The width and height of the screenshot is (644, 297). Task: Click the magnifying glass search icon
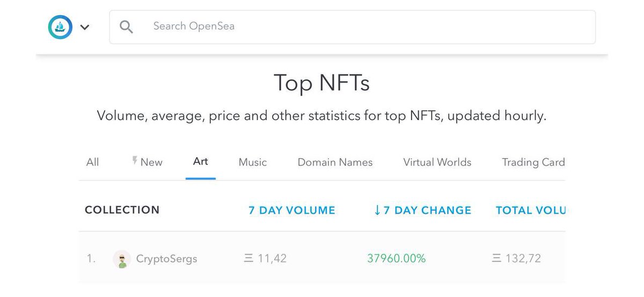[x=126, y=27]
